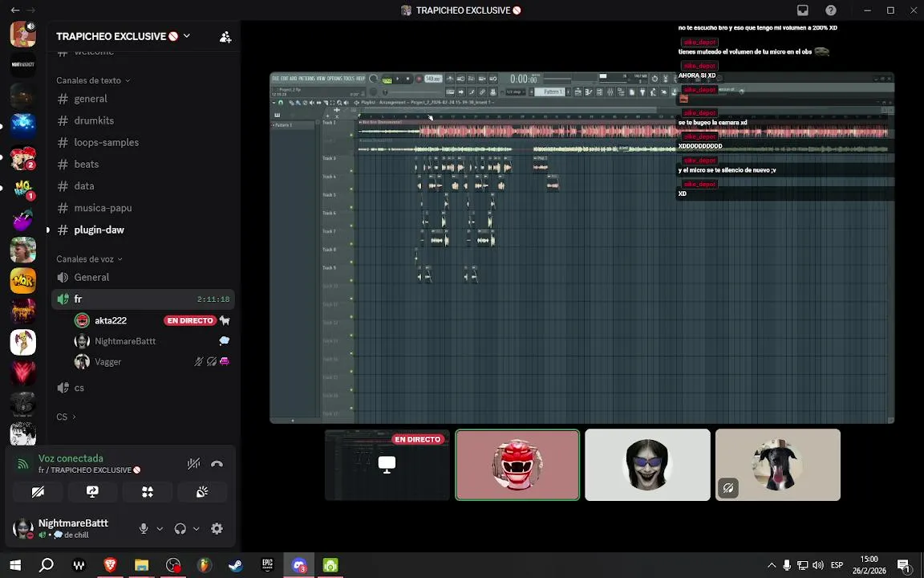Open system tray volume speaker icon
The image size is (924, 578).
pyautogui.click(x=818, y=565)
